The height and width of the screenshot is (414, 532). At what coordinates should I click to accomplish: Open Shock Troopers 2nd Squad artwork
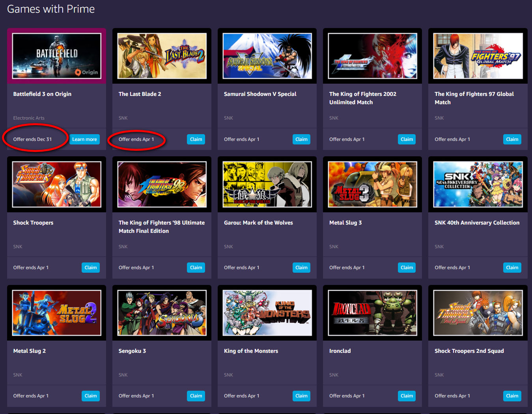point(478,313)
